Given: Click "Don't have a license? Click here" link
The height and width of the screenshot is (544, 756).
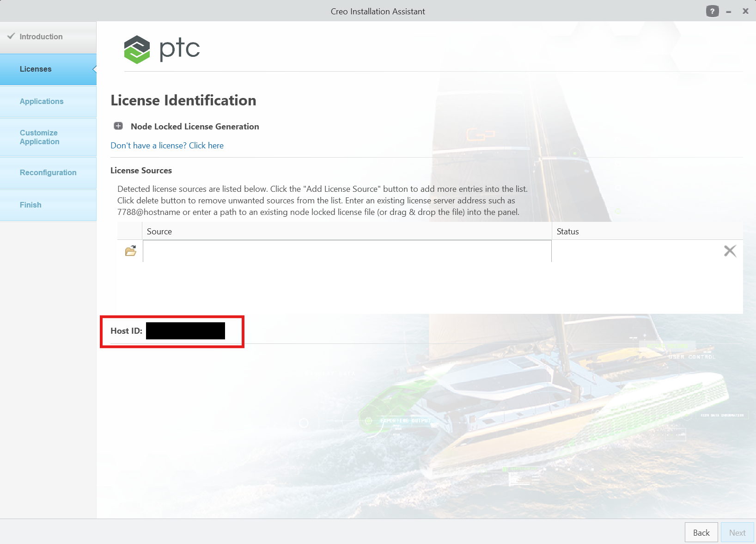Looking at the screenshot, I should click(x=167, y=146).
